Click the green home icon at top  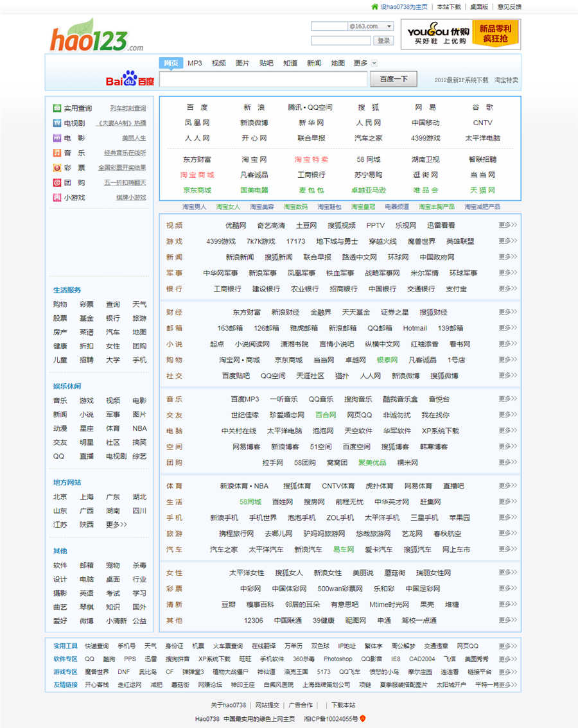[374, 6]
